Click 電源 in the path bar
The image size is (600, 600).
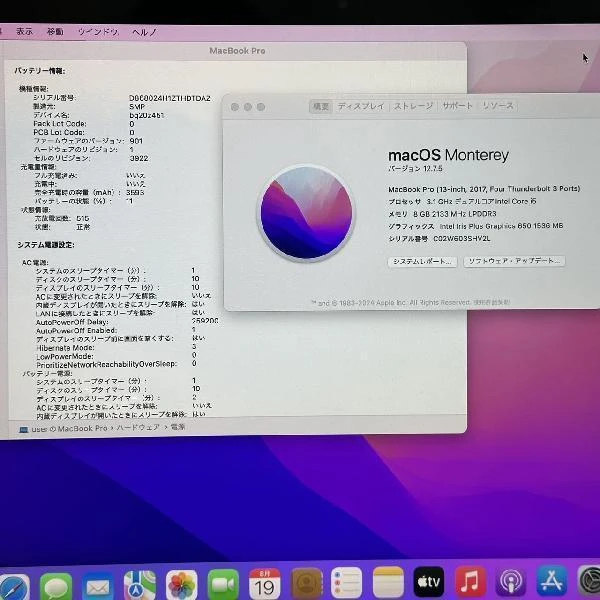[178, 427]
